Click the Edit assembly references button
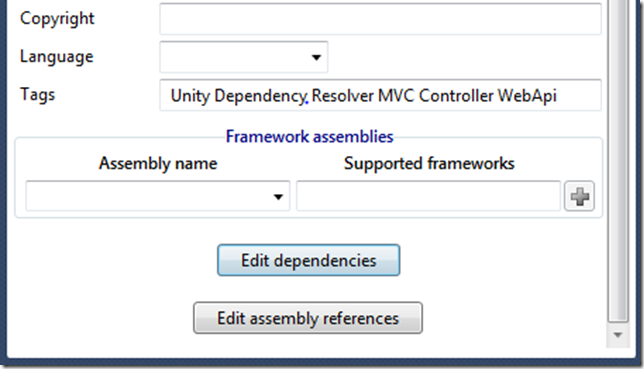This screenshot has height=369, width=644. coord(308,318)
